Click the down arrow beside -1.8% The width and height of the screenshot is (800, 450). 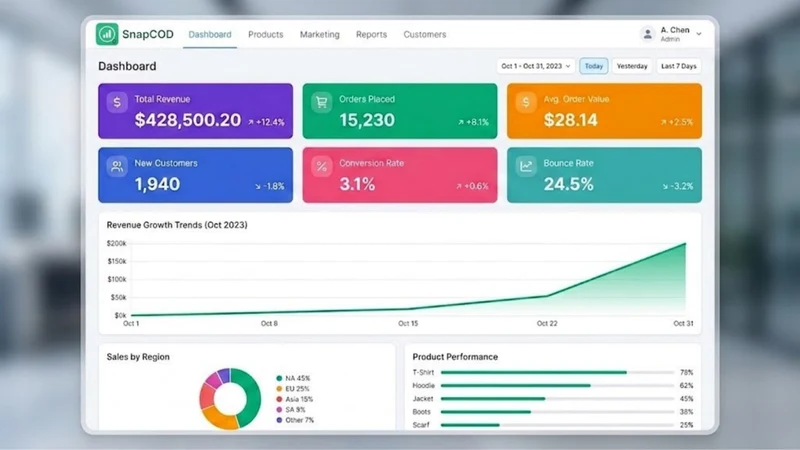click(x=258, y=187)
